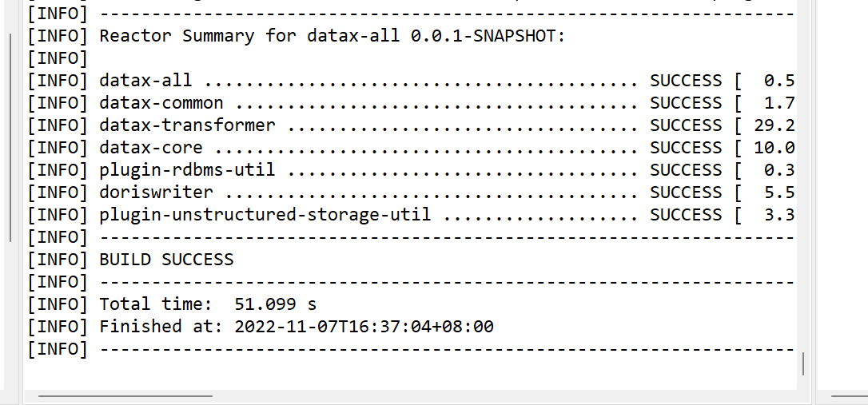
Task: Click the console vertical scrollbar thumb
Action: pos(802,363)
